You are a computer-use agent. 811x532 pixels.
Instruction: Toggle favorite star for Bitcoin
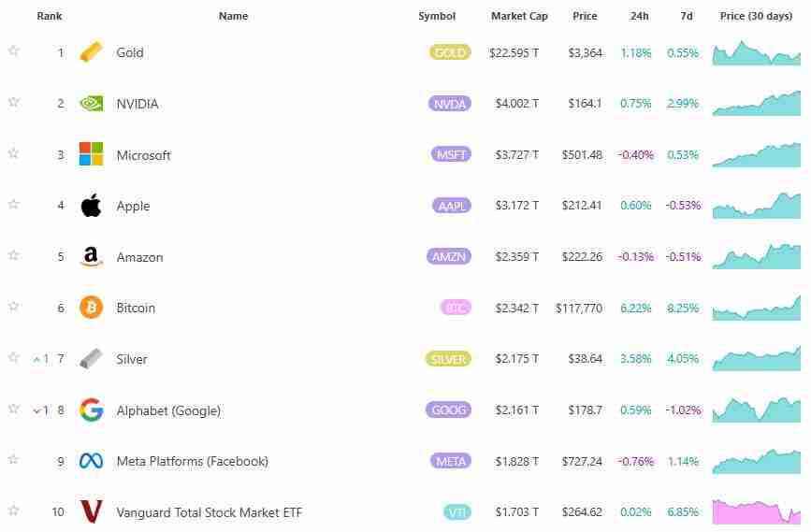pyautogui.click(x=13, y=307)
